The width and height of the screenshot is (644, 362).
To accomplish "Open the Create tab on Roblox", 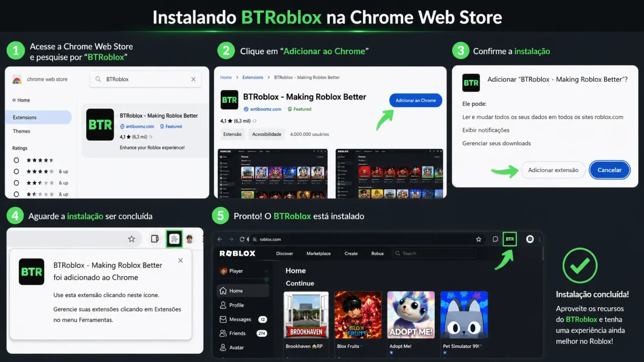I will pos(351,254).
